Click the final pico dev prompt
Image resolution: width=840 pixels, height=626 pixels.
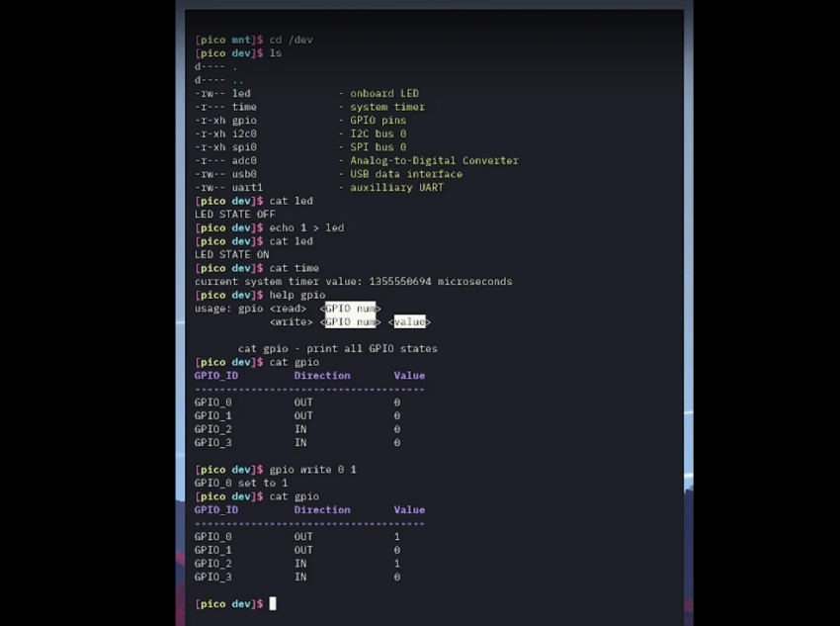[228, 603]
